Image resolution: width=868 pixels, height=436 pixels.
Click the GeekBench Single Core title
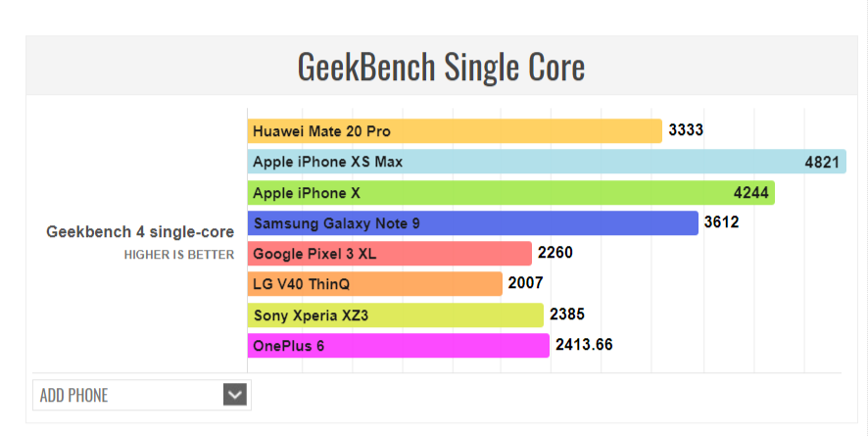click(441, 67)
